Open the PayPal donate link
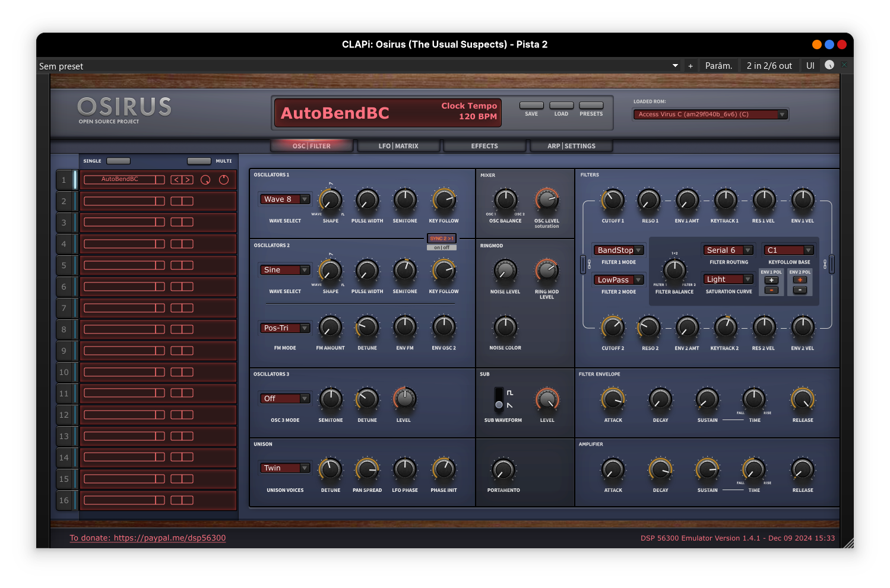Screen dimensions: 890x588 [148, 538]
